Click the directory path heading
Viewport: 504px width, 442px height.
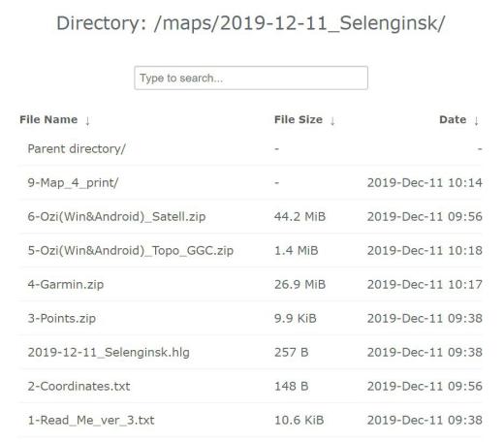(251, 23)
